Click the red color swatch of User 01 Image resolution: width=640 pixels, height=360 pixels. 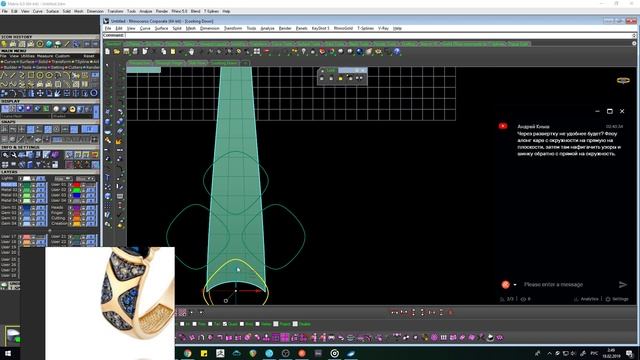point(76,184)
